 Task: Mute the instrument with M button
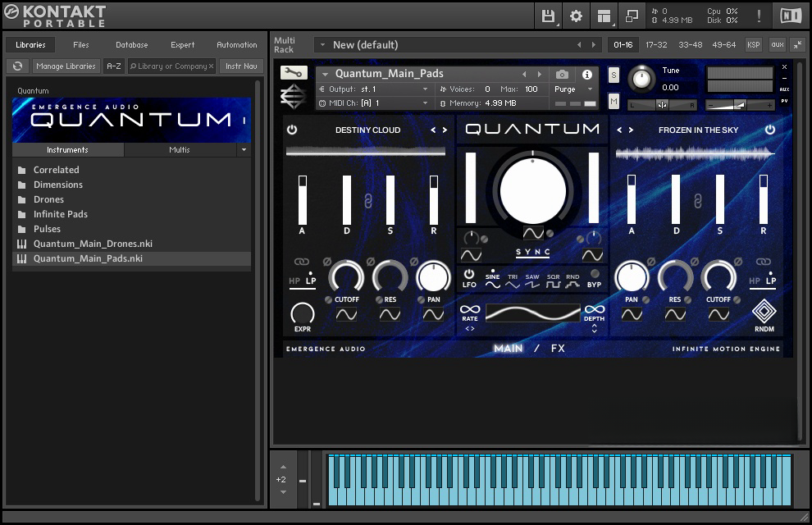[614, 102]
